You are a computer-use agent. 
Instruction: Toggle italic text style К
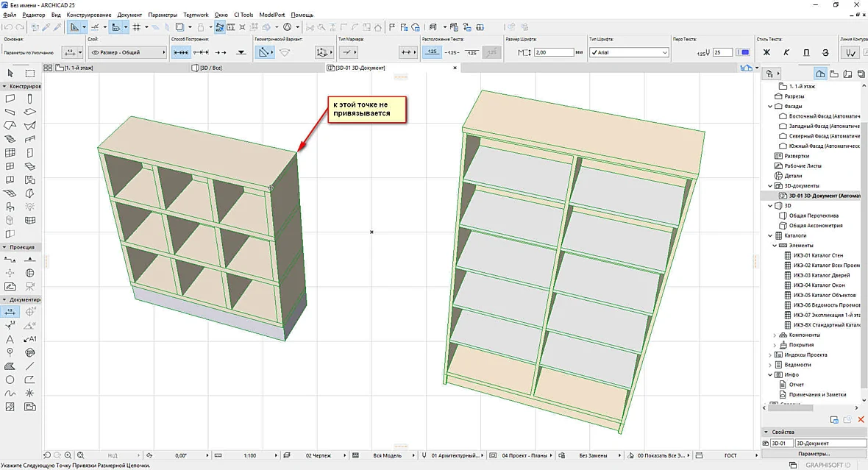[786, 53]
